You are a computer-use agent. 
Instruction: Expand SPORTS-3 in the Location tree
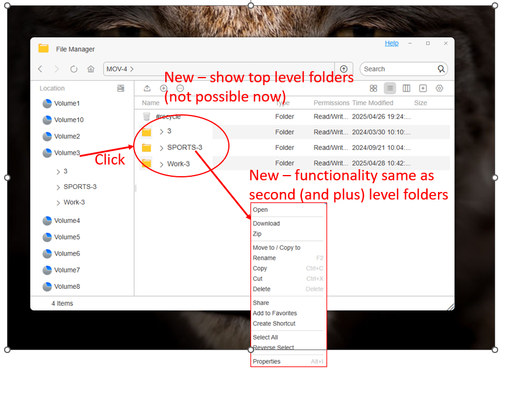click(x=58, y=187)
